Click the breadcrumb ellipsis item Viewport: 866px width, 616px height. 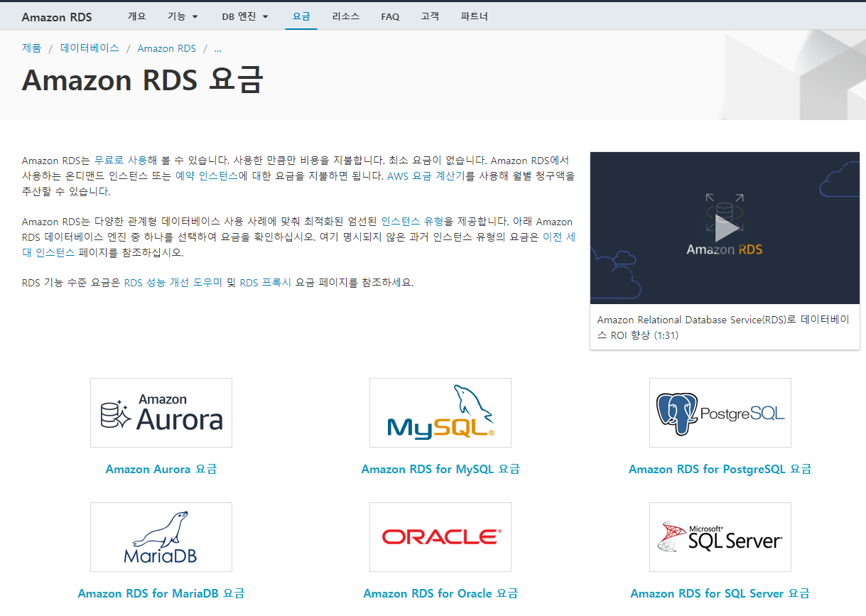coord(217,48)
